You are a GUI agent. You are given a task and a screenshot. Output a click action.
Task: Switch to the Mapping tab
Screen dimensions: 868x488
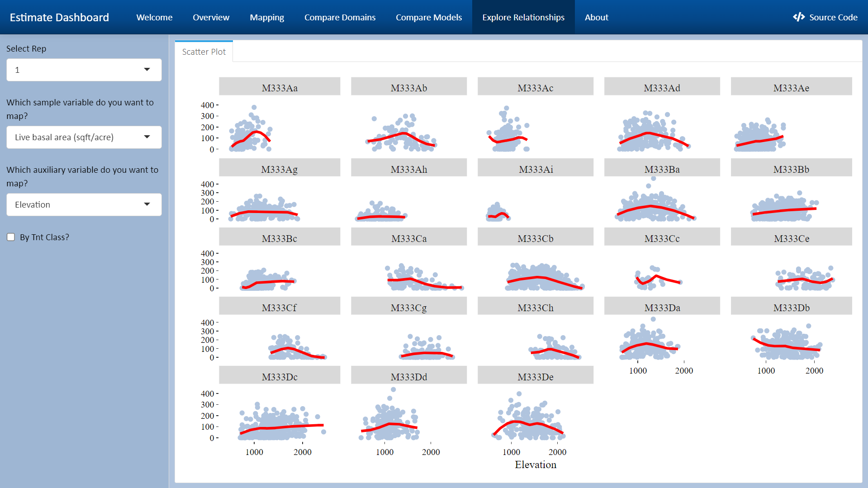point(267,17)
